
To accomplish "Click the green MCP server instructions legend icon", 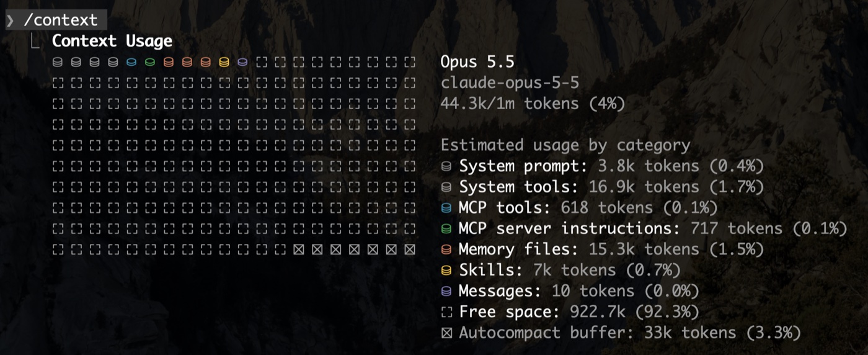I will click(446, 229).
